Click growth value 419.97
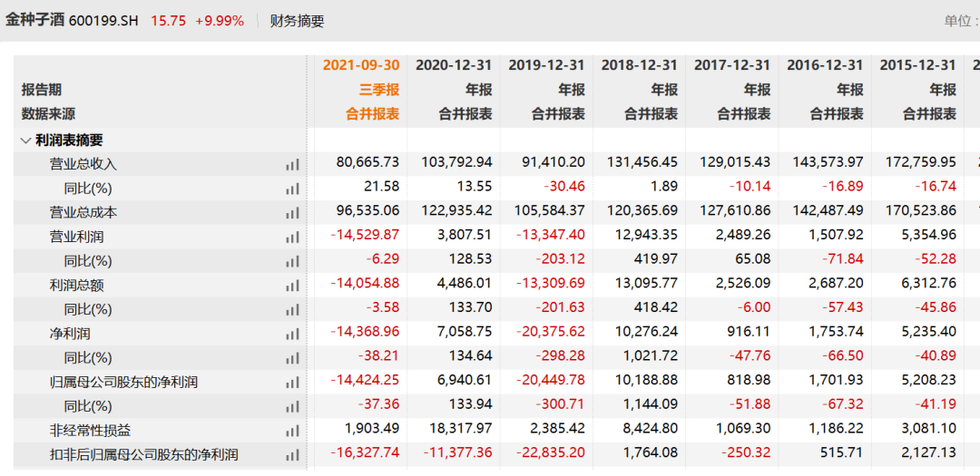Screen dimensions: 980x476 (x=656, y=258)
